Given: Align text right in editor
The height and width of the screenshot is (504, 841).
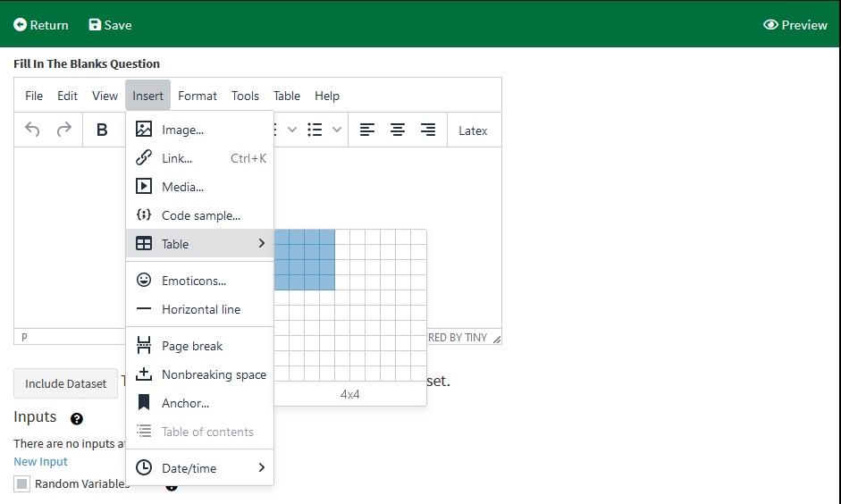Looking at the screenshot, I should pos(428,130).
